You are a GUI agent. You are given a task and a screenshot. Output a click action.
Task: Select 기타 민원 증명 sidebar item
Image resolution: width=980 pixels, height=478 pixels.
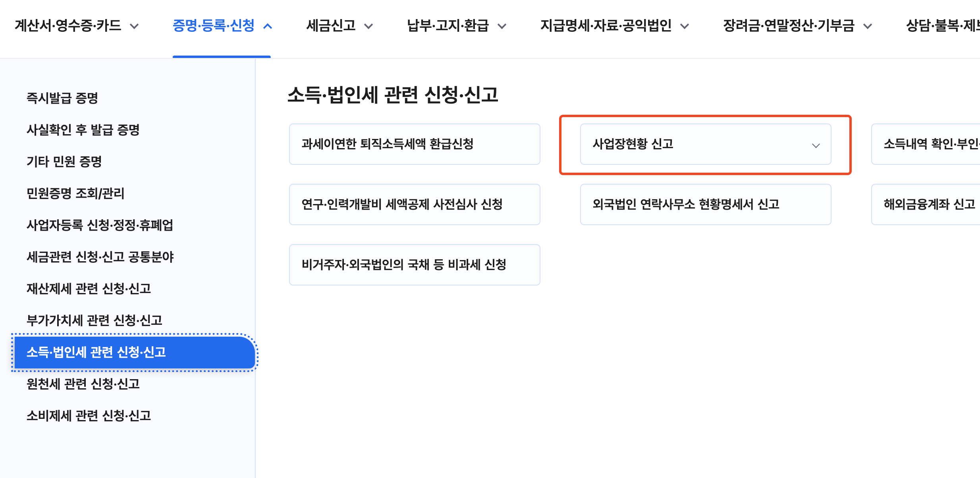pos(64,162)
